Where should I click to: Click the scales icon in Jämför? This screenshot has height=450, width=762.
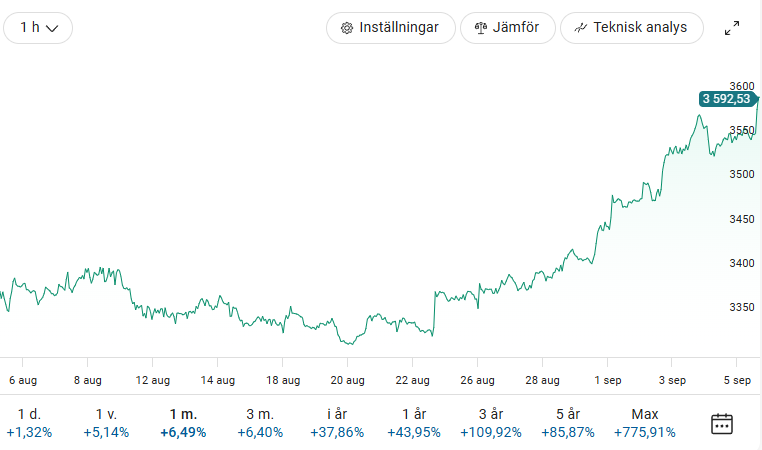pyautogui.click(x=480, y=28)
